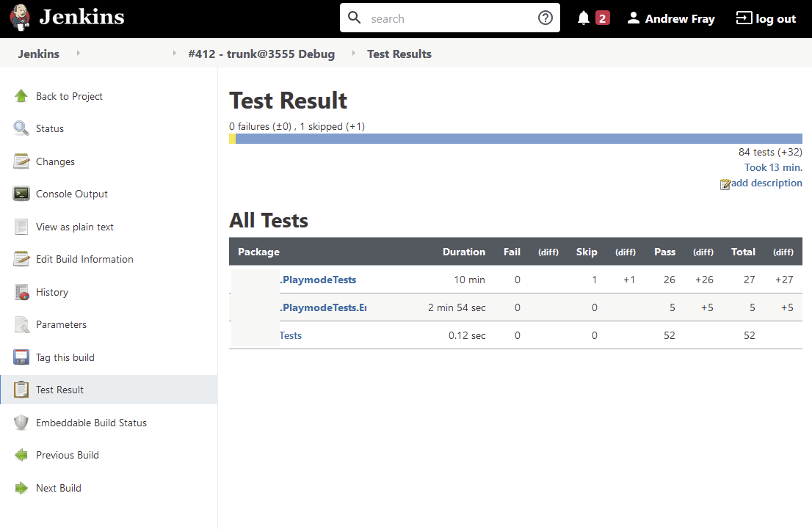Expand the breadcrumb arrow after Jenkins
Viewport: 812px width, 529px height.
point(79,53)
